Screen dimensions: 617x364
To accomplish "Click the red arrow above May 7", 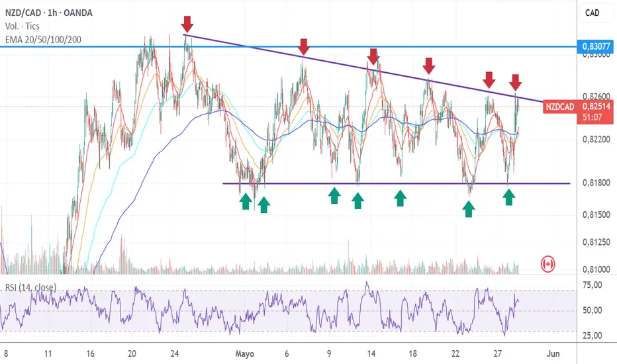I will point(304,47).
